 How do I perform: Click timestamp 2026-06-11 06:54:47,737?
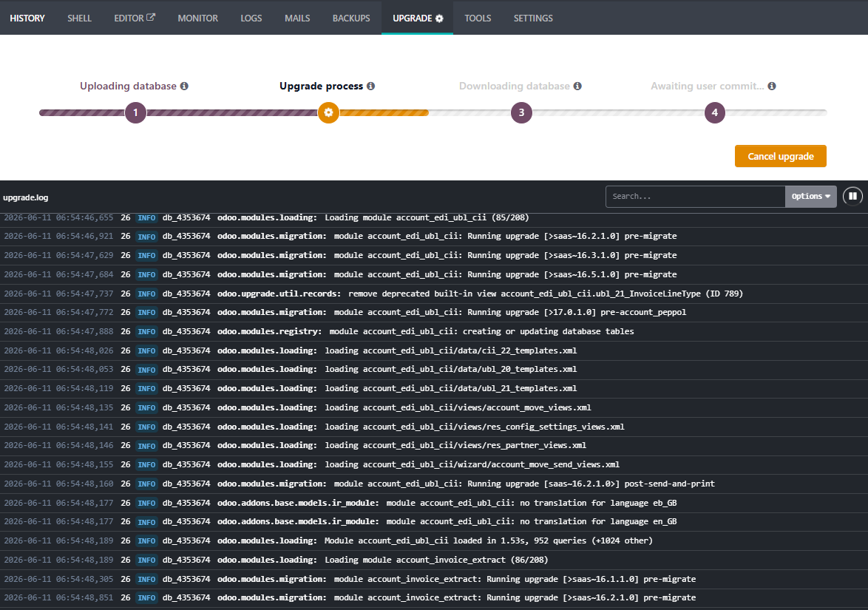pos(58,294)
